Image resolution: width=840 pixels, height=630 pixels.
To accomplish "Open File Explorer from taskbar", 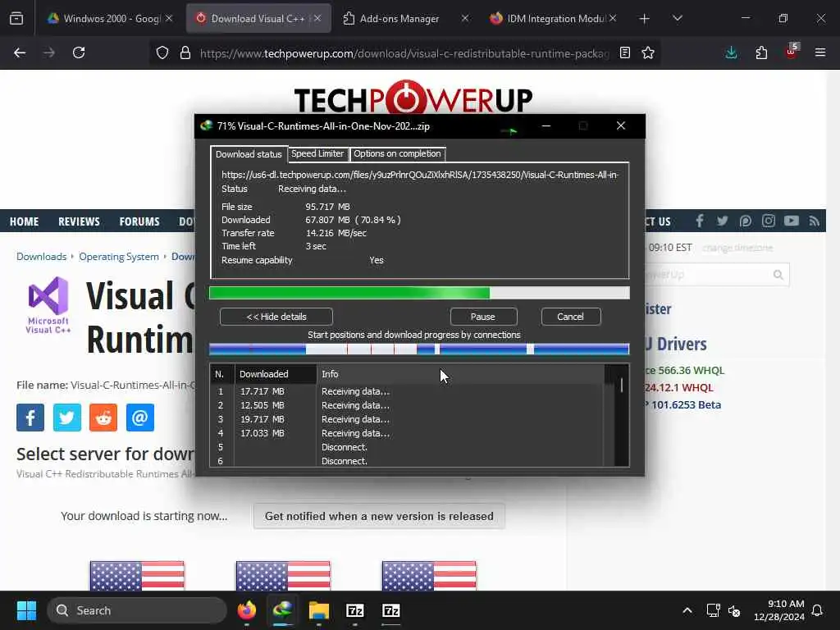I will (x=319, y=610).
